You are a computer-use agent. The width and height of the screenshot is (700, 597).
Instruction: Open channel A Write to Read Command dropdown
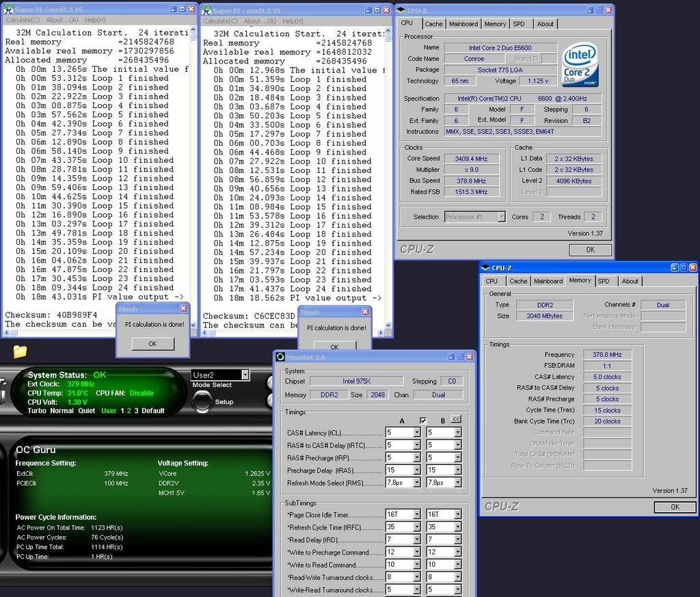(x=416, y=564)
